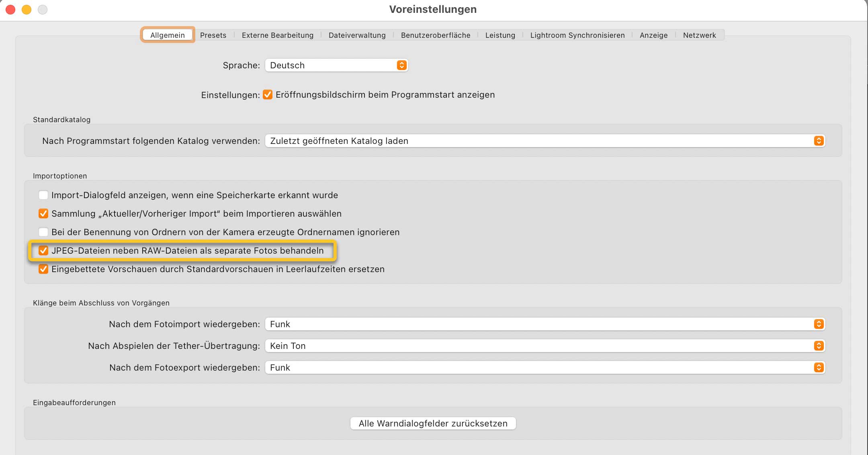868x455 pixels.
Task: Uncheck Sammlung Aktueller/Vorheriger Import checkbox
Action: 43,213
